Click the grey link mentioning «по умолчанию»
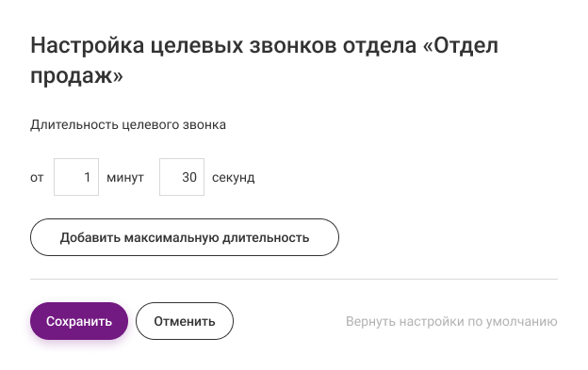 coord(451,321)
